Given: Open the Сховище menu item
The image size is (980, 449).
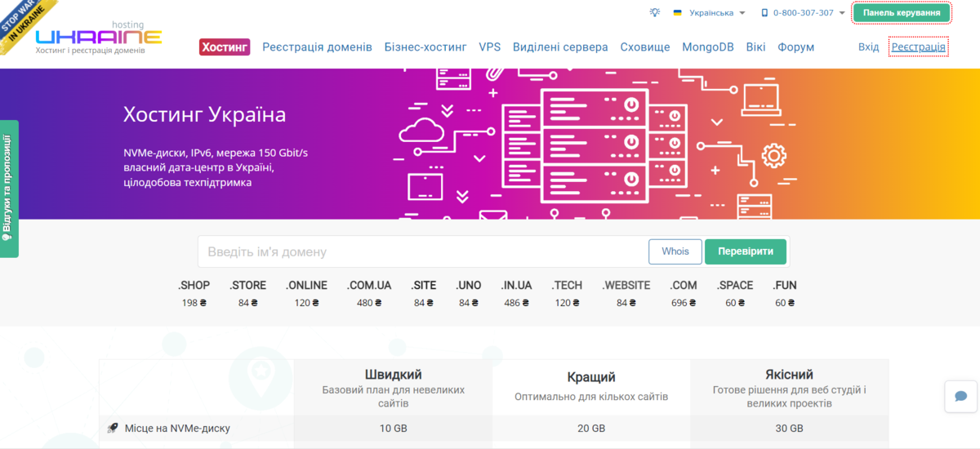Looking at the screenshot, I should (645, 47).
